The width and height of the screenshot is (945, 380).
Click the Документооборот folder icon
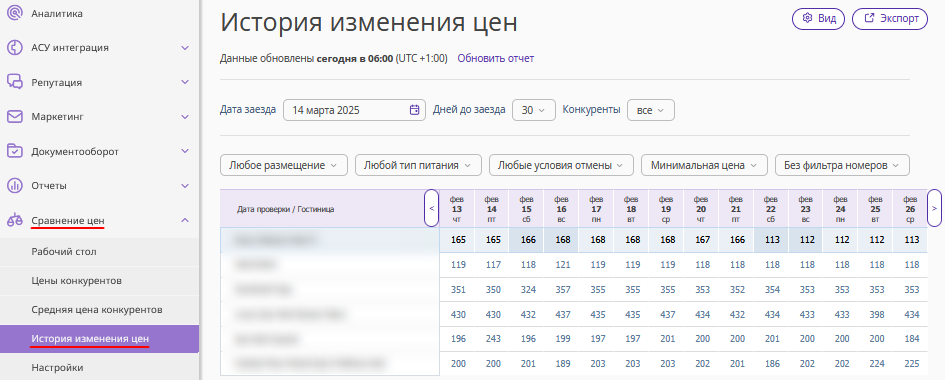pos(14,151)
